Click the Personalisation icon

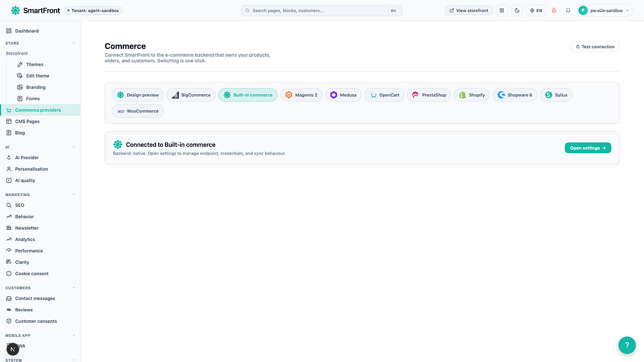point(8,169)
